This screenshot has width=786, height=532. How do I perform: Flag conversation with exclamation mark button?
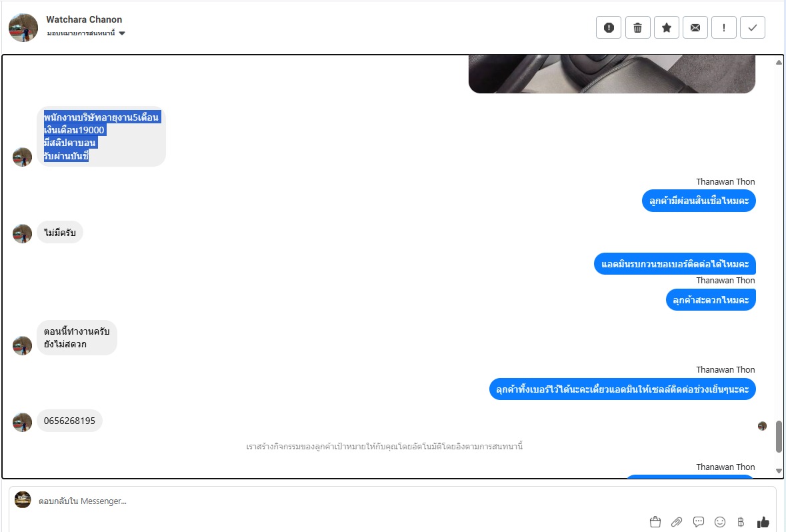[724, 27]
